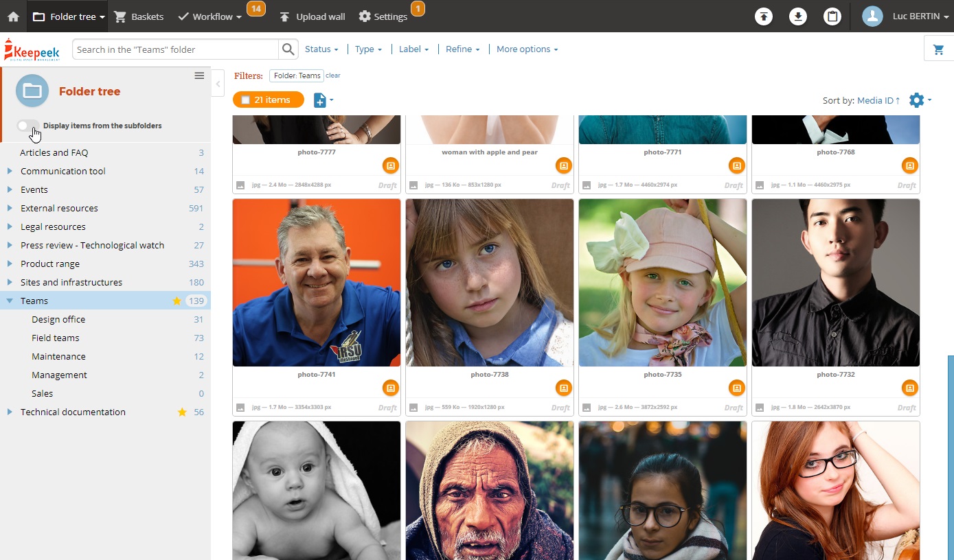Expand the Sites and infrastructures folder
This screenshot has width=954, height=560.
pyautogui.click(x=10, y=282)
